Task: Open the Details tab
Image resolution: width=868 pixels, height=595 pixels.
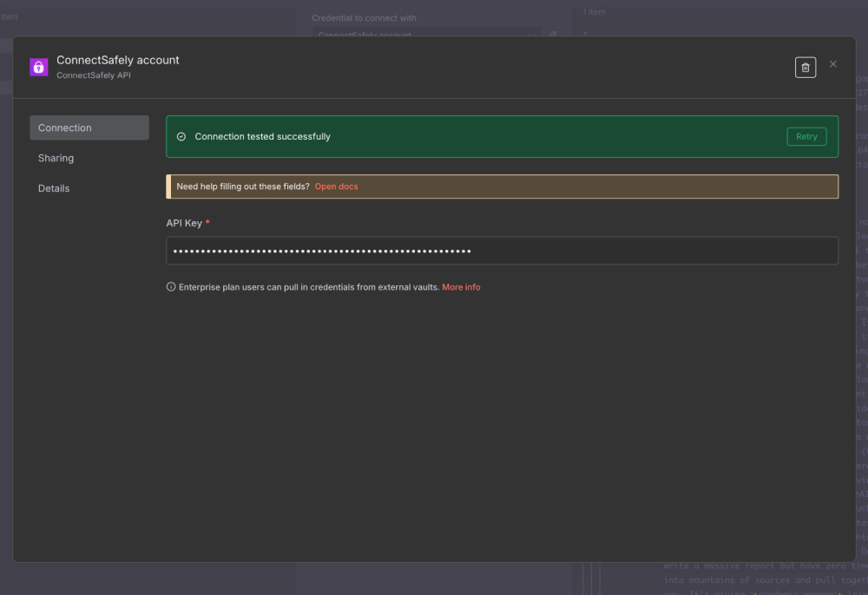Action: point(54,188)
